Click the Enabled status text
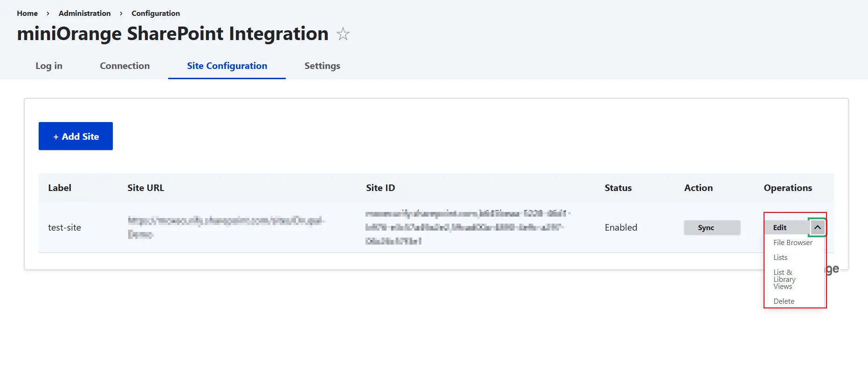The image size is (868, 389). pos(620,227)
